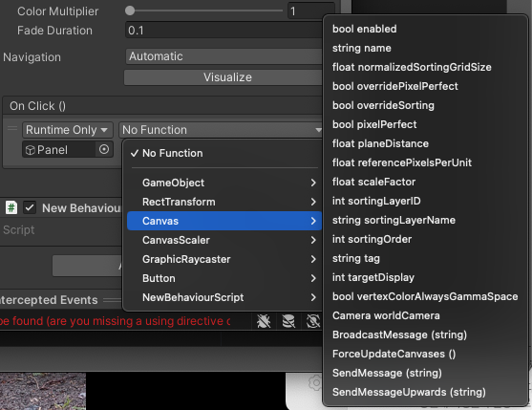Image resolution: width=532 pixels, height=410 pixels.
Task: Click the Color Multiplier slider handle
Action: pyautogui.click(x=130, y=11)
